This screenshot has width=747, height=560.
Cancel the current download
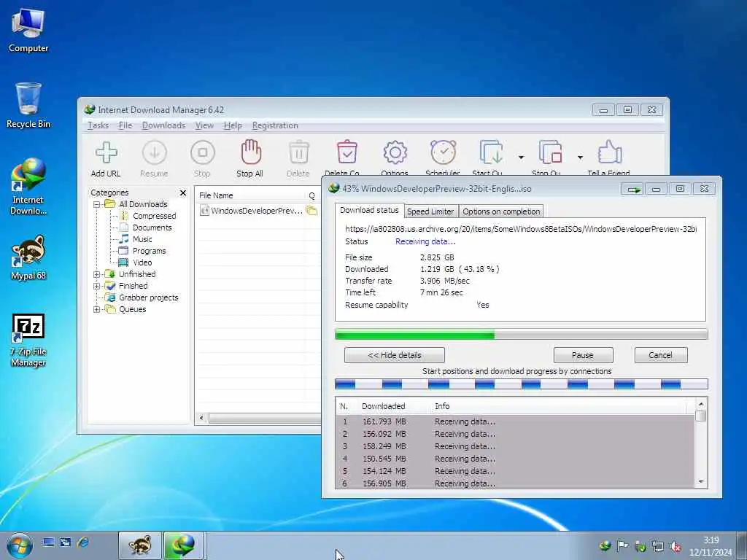tap(661, 355)
